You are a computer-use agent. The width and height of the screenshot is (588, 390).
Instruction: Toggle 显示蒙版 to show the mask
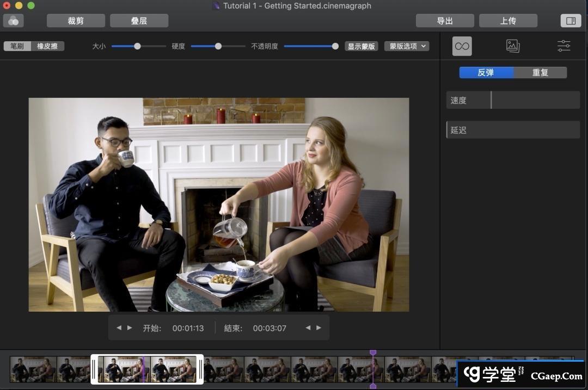coord(361,46)
